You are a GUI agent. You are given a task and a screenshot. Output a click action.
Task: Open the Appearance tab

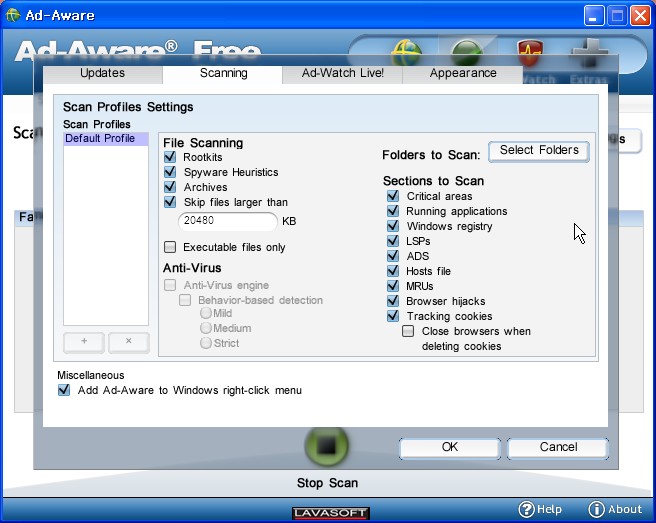tap(463, 74)
